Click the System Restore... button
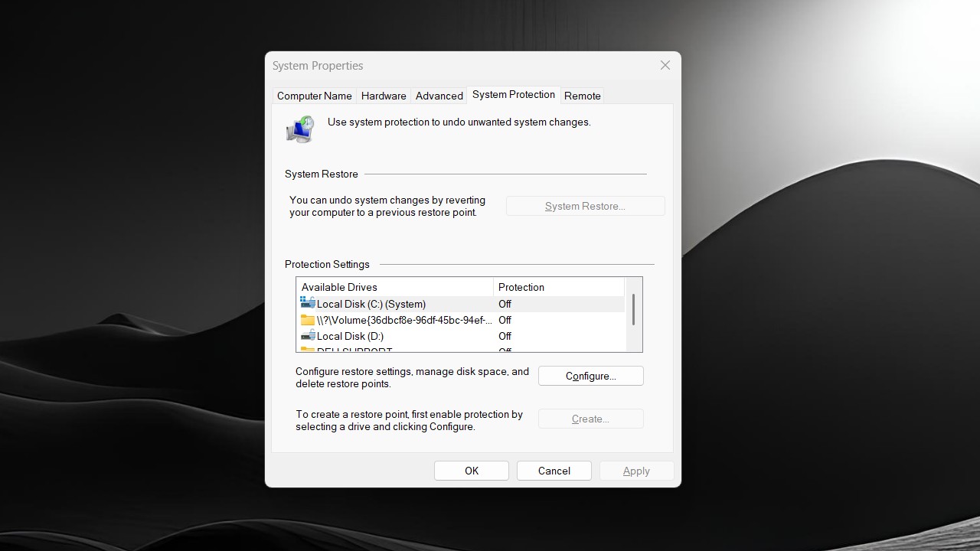Viewport: 980px width, 551px height. pyautogui.click(x=585, y=206)
